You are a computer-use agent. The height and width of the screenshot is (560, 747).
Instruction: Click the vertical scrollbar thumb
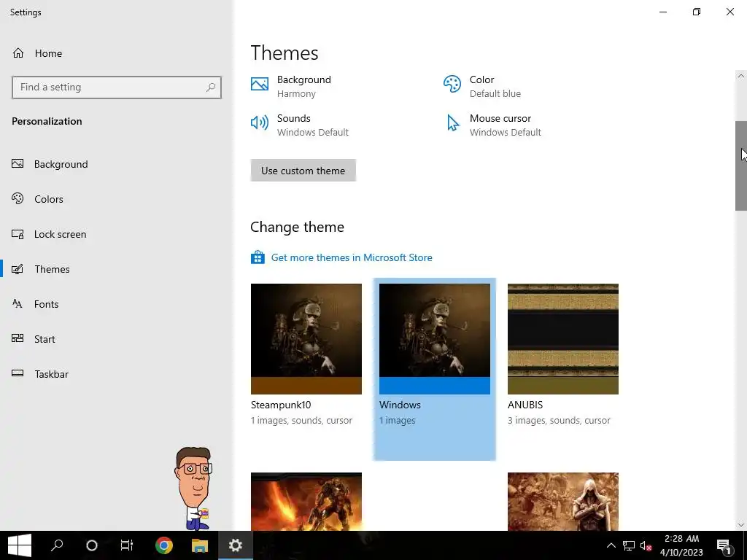(741, 166)
